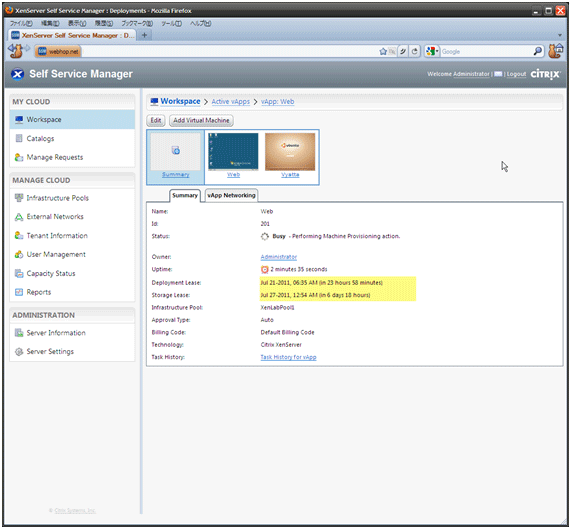Click the reload icon in address bar
Viewport: 571px width, 529px height.
415,51
